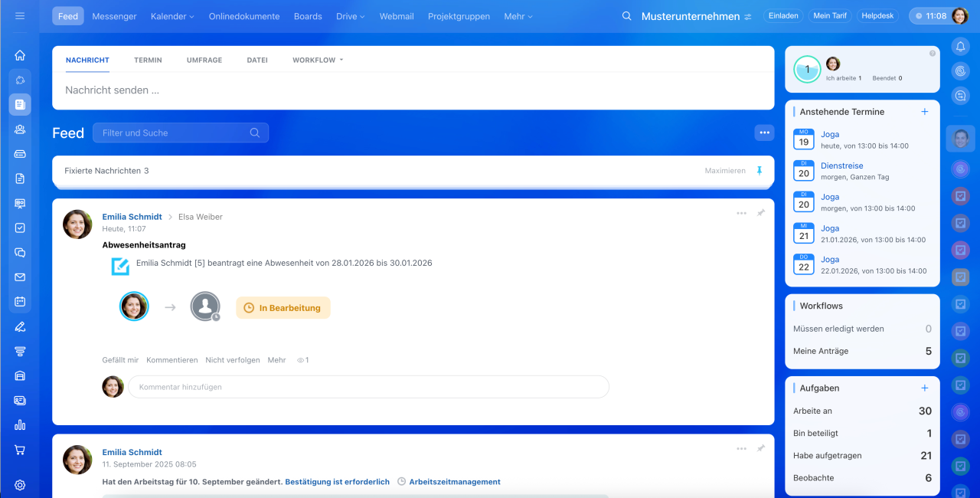Switch to the Umfrage tab

click(x=204, y=60)
